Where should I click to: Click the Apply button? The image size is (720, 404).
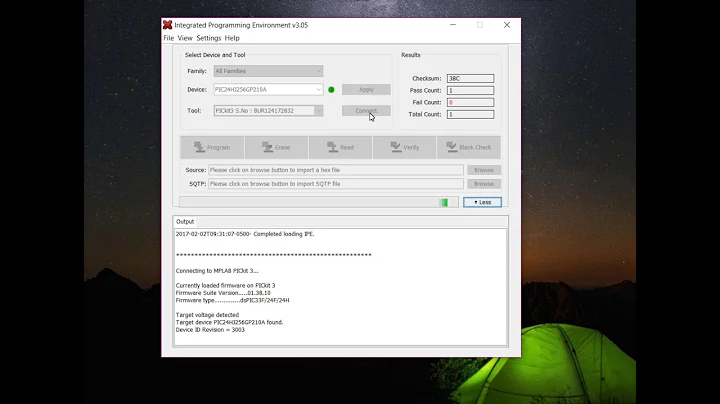(366, 90)
